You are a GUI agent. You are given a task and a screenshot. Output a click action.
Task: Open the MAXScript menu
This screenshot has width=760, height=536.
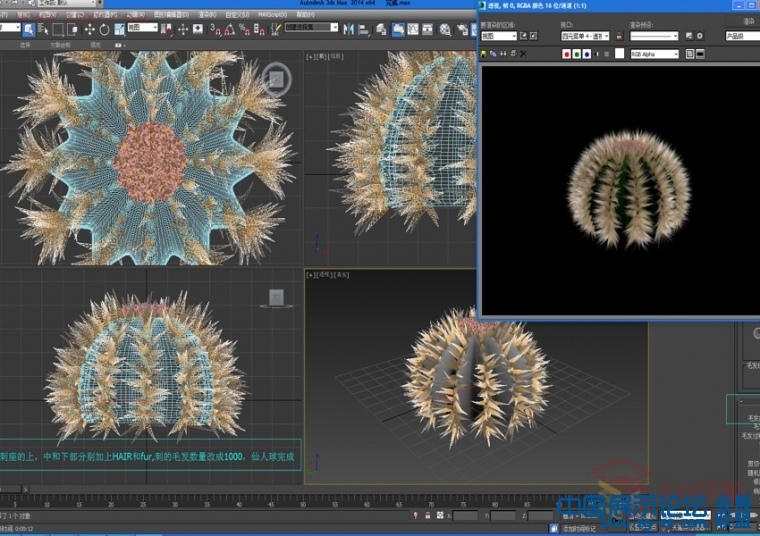272,15
